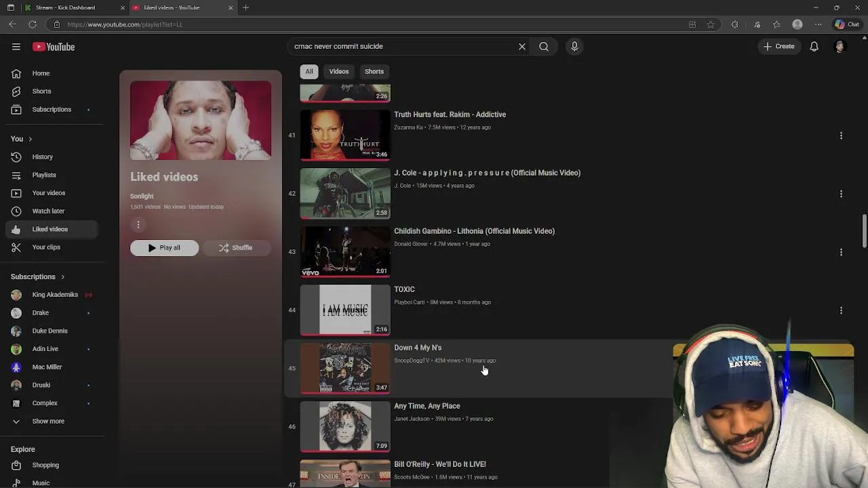Start voice search with microphone
Screen dimensions: 868x488
[x=574, y=47]
